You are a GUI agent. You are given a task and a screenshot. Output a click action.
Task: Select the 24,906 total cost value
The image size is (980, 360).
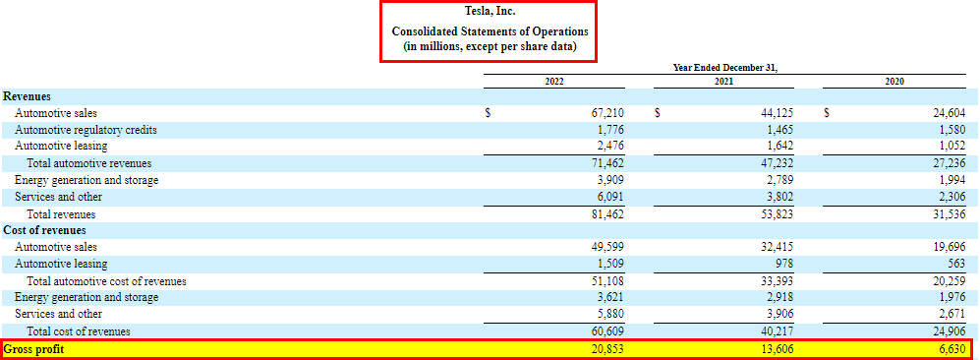point(950,330)
